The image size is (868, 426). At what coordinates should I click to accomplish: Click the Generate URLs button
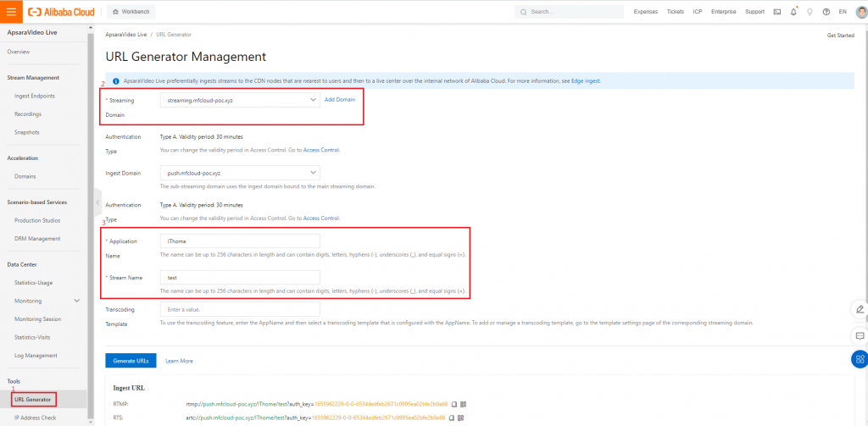coord(131,361)
